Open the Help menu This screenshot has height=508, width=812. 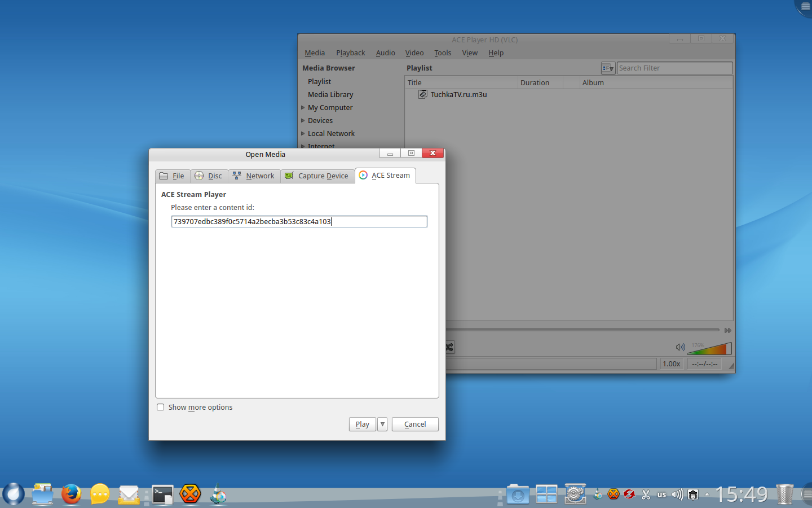coord(496,53)
